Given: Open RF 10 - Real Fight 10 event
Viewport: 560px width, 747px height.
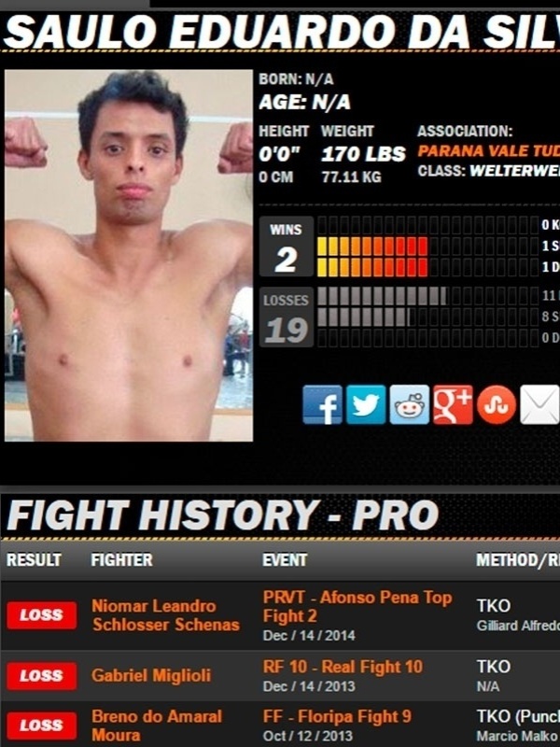Looking at the screenshot, I should (x=343, y=667).
